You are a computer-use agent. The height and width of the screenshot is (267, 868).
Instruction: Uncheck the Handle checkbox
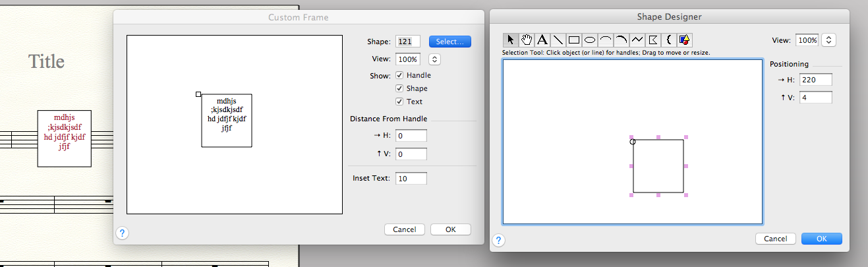point(399,75)
